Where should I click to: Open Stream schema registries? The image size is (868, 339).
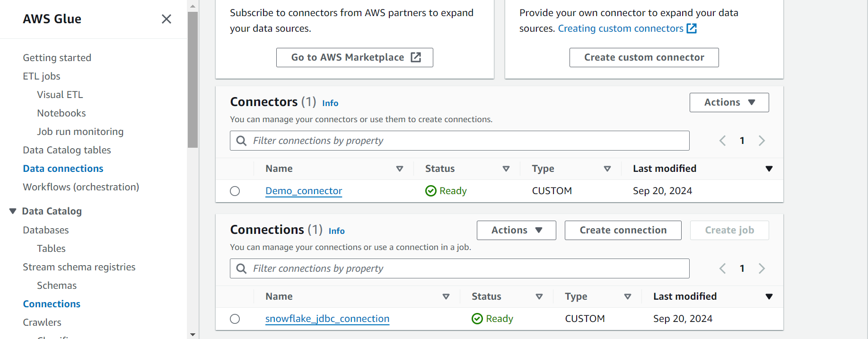[x=79, y=267]
